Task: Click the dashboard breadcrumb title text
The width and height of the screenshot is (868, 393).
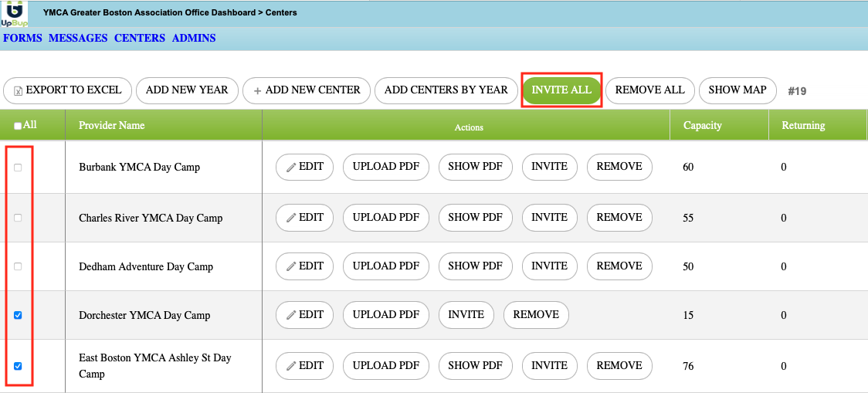Action: 170,12
